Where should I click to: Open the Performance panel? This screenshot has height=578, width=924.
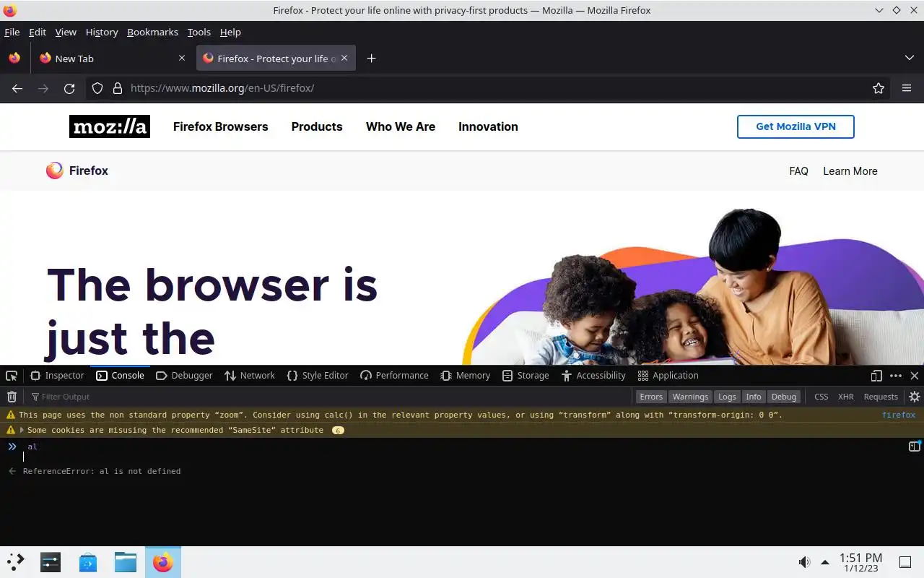(394, 376)
